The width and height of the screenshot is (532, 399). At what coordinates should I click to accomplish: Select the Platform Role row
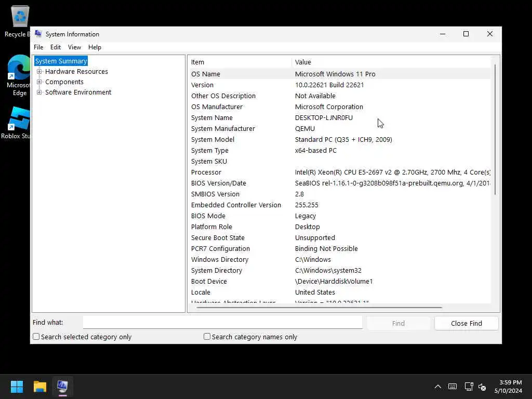click(x=339, y=227)
